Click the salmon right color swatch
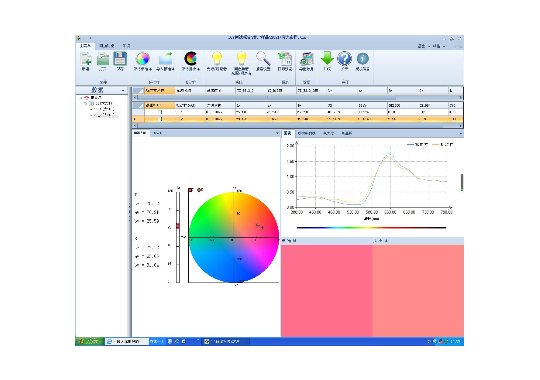The image size is (540, 380). coord(418,290)
